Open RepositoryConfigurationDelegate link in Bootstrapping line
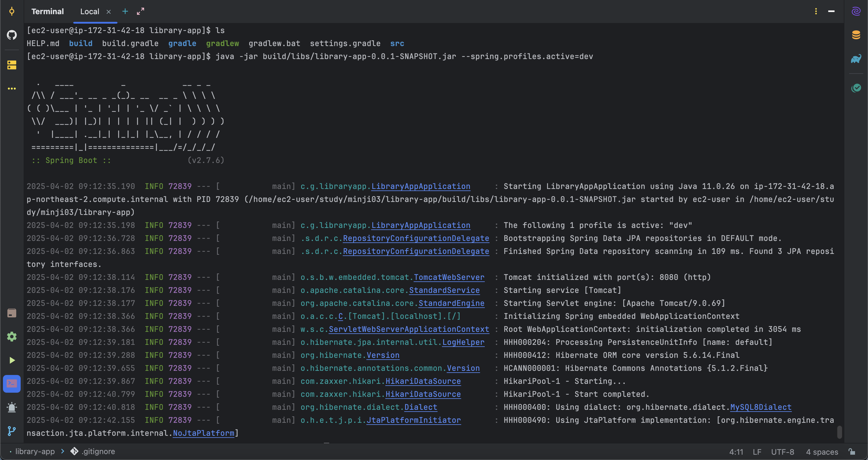 click(x=416, y=238)
